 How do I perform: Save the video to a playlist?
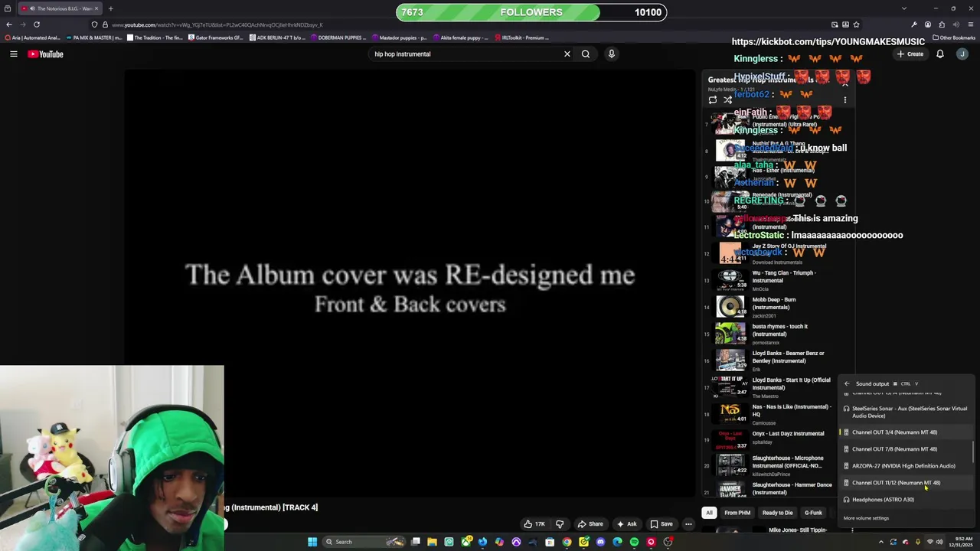[661, 524]
